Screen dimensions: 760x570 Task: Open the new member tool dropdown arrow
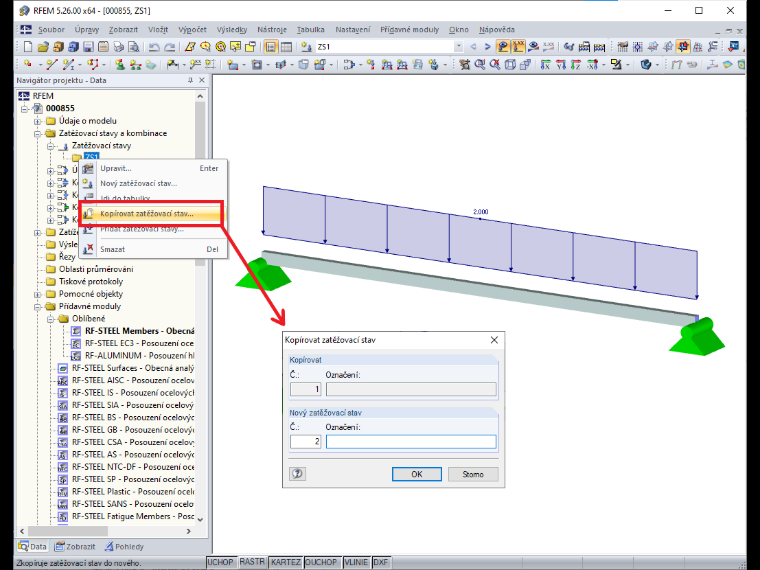[78, 64]
